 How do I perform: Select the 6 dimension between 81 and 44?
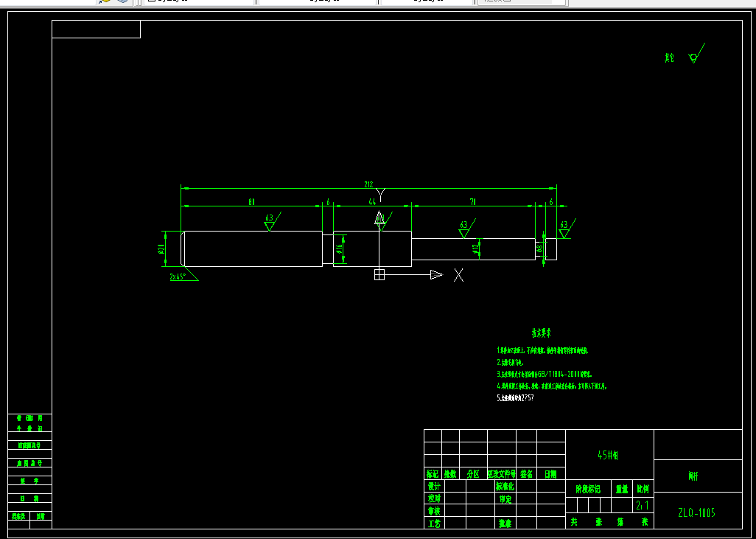point(329,202)
